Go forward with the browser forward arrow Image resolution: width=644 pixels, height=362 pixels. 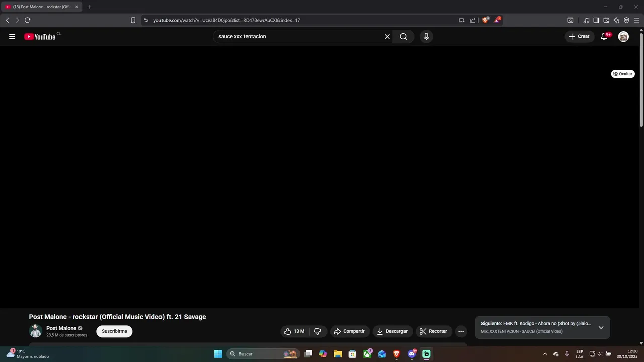coord(17,20)
